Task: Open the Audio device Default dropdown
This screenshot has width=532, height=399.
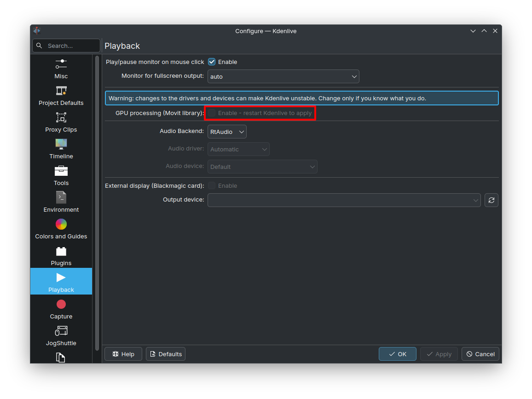Action: (x=262, y=167)
